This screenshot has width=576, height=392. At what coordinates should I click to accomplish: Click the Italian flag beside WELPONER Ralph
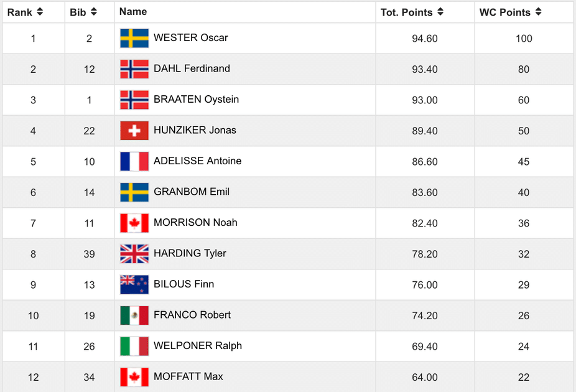(x=134, y=347)
